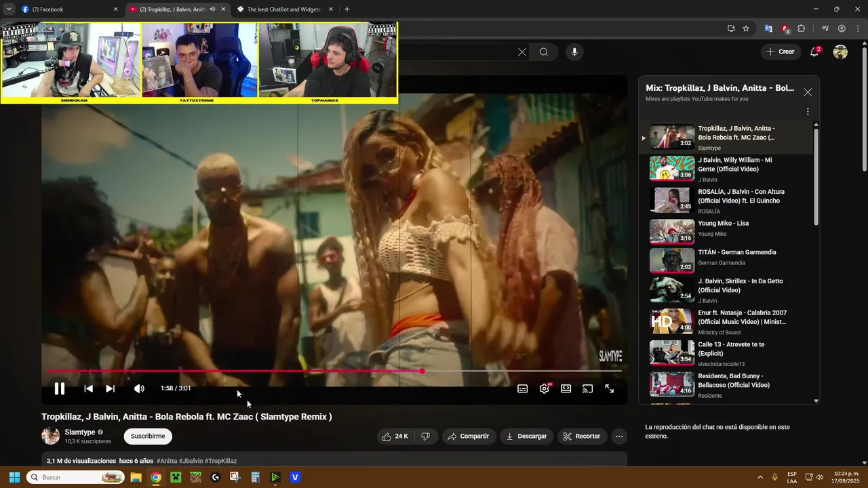Play Mi Gente by J Balvin, Willy William
The width and height of the screenshot is (868, 488).
pyautogui.click(x=725, y=169)
